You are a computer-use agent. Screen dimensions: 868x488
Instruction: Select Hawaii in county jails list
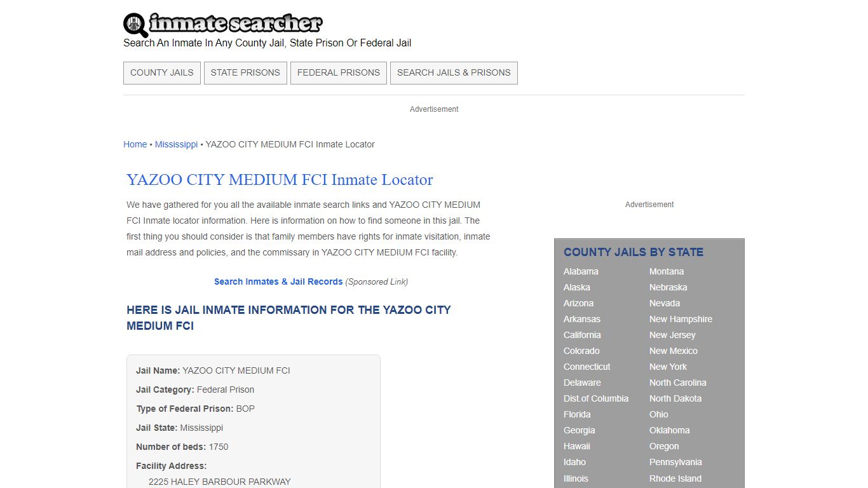pos(577,446)
